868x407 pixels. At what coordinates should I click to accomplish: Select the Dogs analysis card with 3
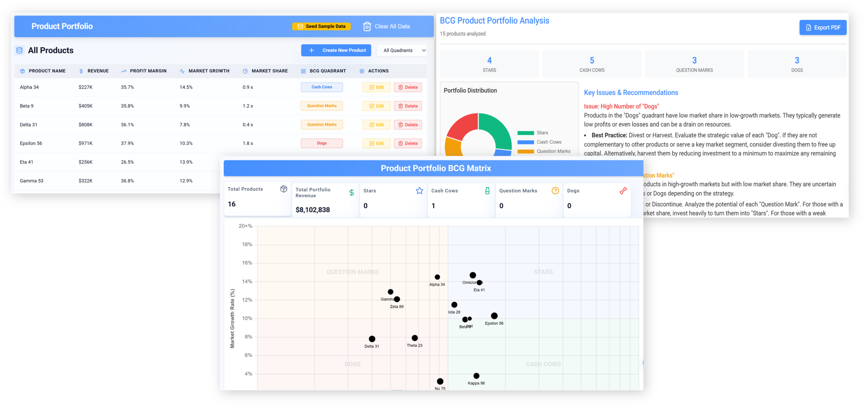(x=796, y=64)
